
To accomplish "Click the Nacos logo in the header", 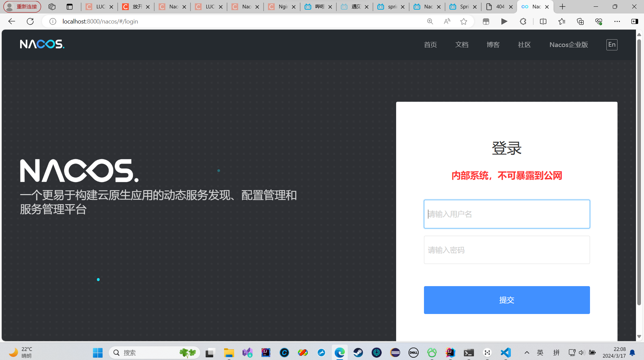I will (42, 44).
